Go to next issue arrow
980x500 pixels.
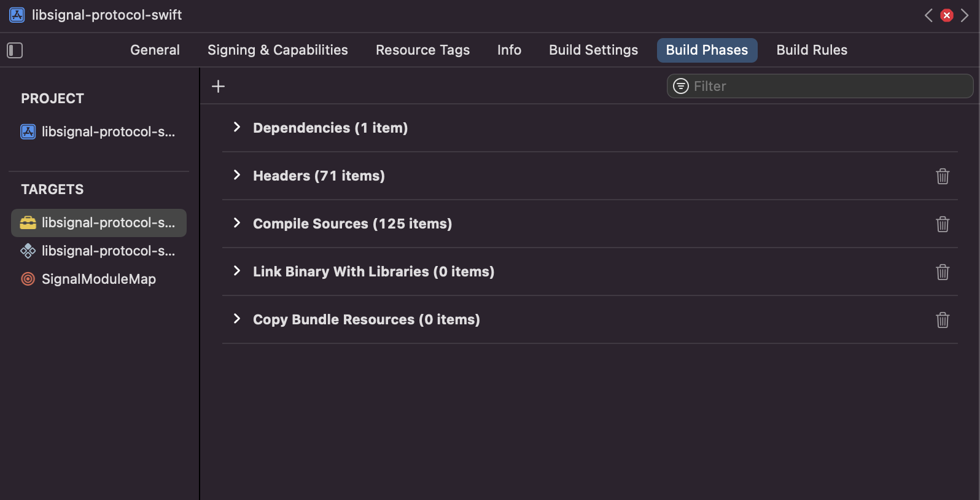(x=965, y=15)
